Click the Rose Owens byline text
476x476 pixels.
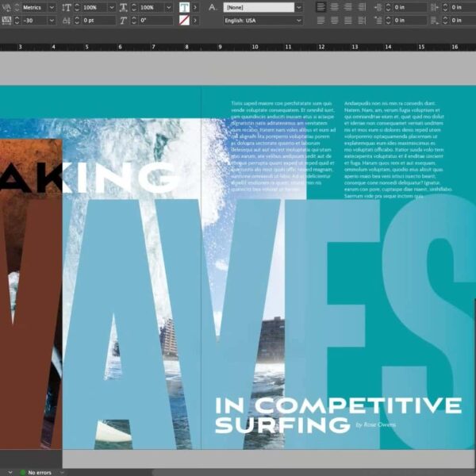376,424
